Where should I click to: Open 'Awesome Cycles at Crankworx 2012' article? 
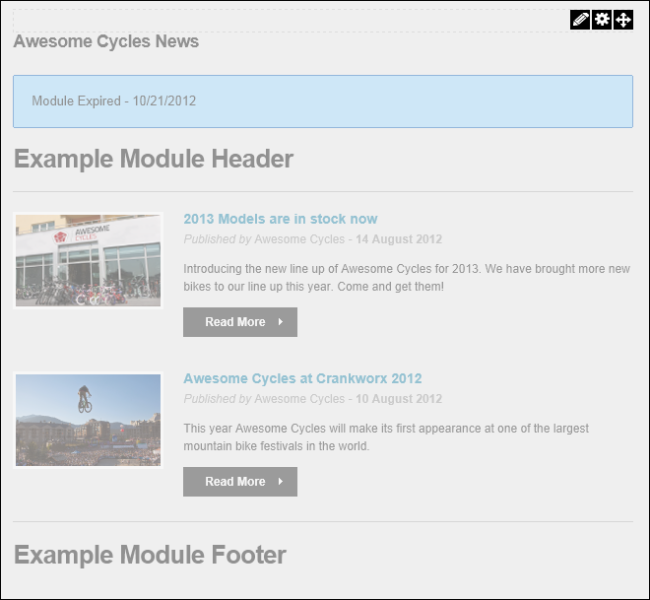coord(303,379)
